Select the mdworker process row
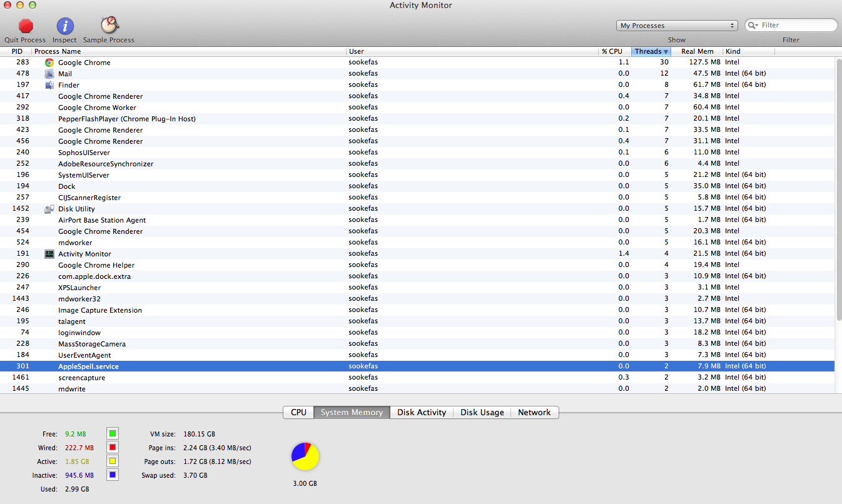Screen dimensions: 842x504 click(417, 243)
